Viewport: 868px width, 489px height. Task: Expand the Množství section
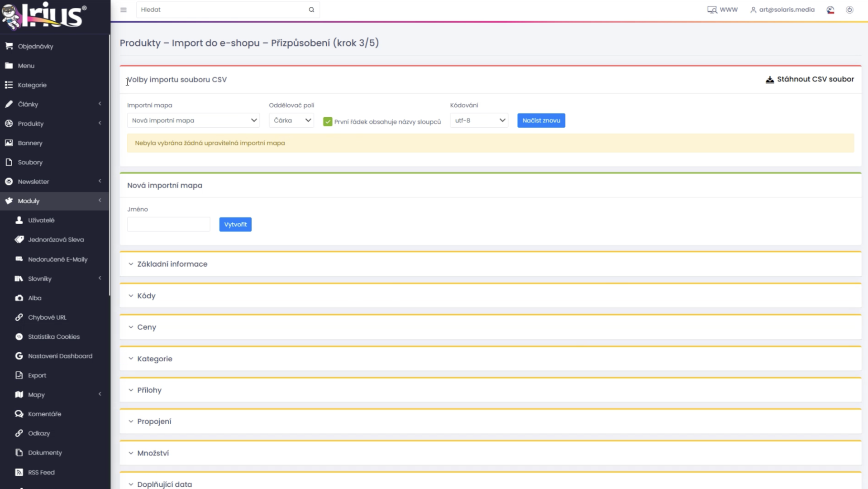pyautogui.click(x=490, y=453)
